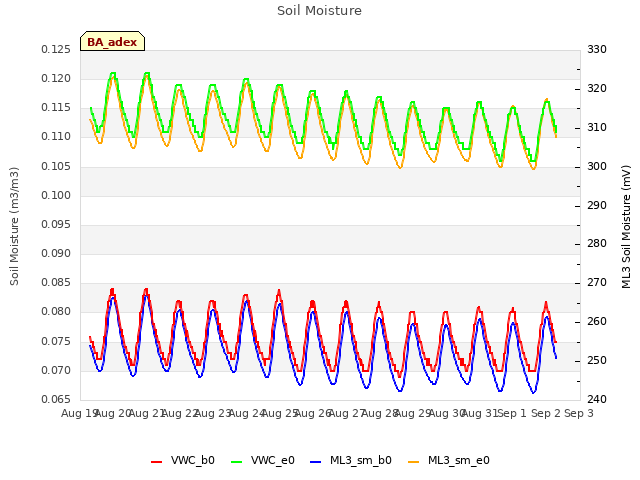
Task: Toggle the VWC_e0 legend entry
Action: 263,460
